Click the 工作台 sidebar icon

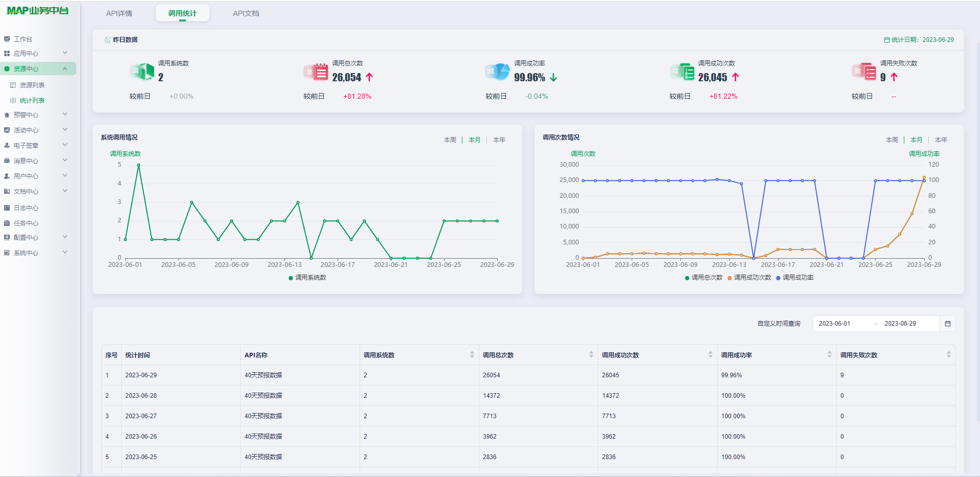coord(7,39)
